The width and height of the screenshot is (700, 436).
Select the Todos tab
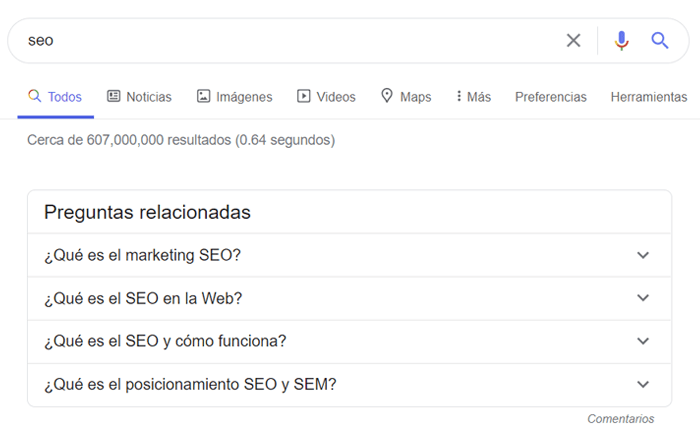point(56,97)
